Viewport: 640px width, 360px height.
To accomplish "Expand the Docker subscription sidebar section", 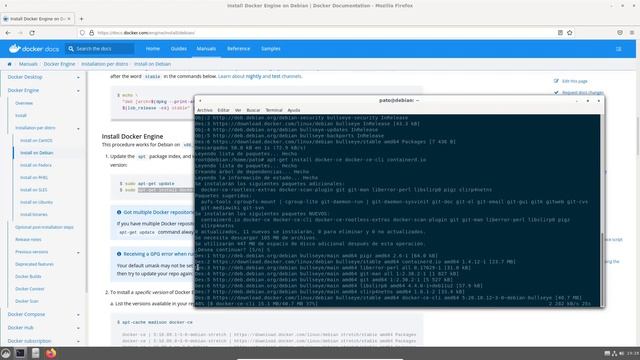I will click(78, 341).
